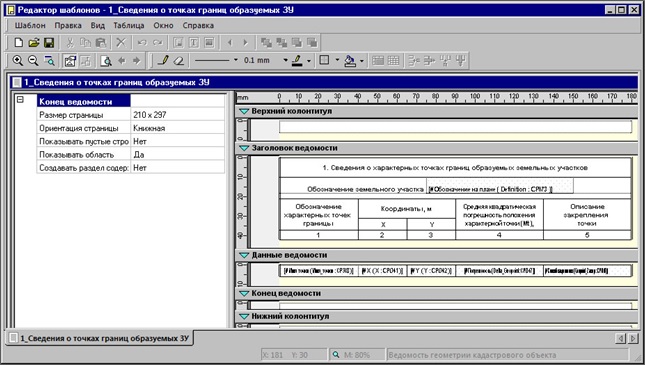Click the left-pointing triangle toolbar icon
Screen dimensions: 645x365
(230, 42)
